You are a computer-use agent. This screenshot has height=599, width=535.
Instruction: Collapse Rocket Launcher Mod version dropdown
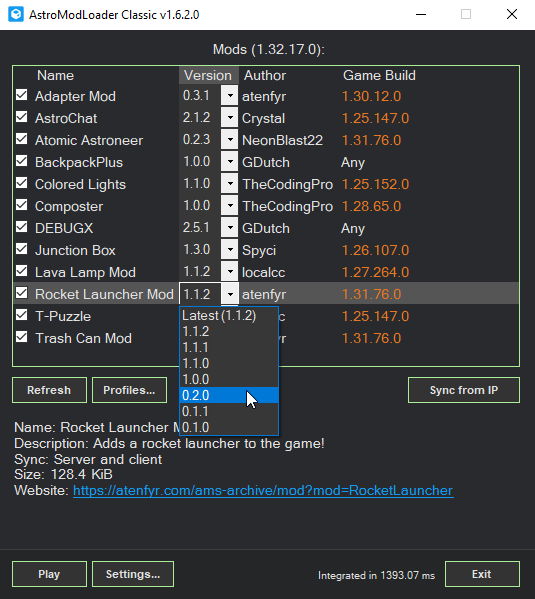(x=230, y=294)
